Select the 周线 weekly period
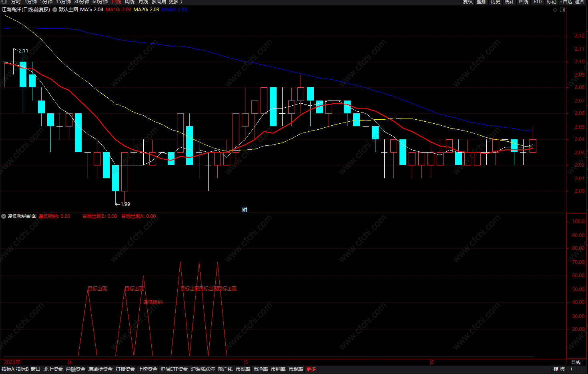The image size is (588, 374). [x=130, y=2]
